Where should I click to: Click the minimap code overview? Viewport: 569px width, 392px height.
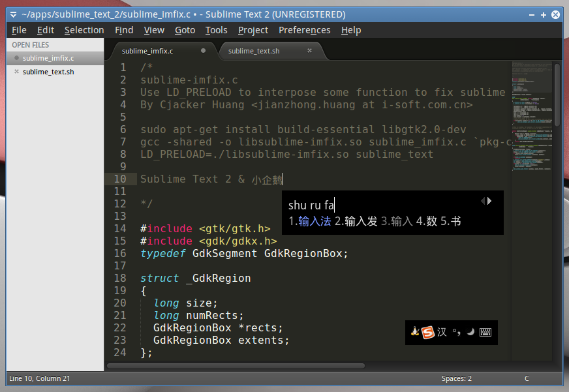click(532, 116)
